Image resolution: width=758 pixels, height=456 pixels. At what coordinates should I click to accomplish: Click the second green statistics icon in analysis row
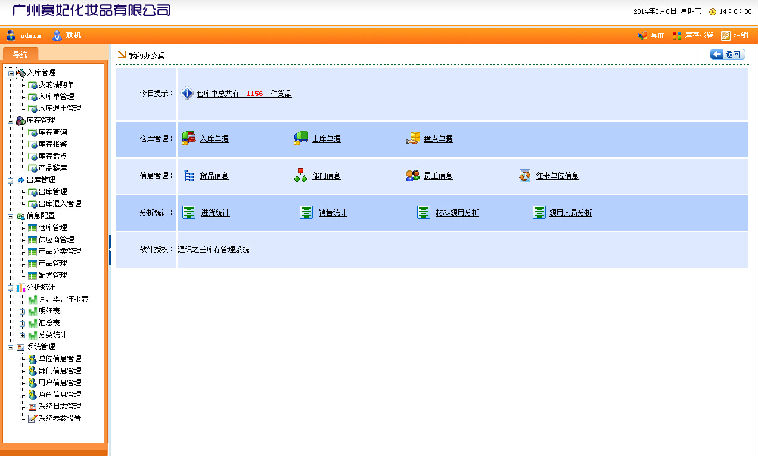pyautogui.click(x=306, y=212)
